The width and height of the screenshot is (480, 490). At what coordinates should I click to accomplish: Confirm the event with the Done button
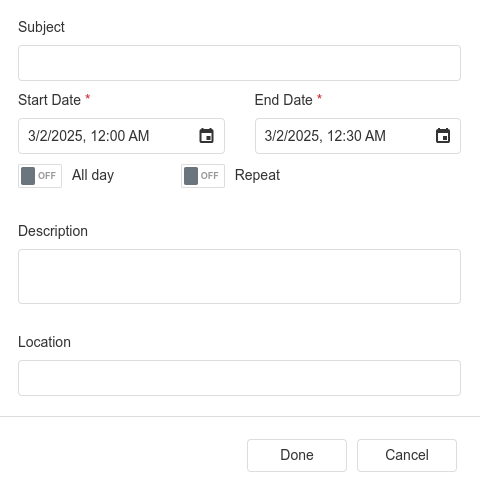pos(297,455)
